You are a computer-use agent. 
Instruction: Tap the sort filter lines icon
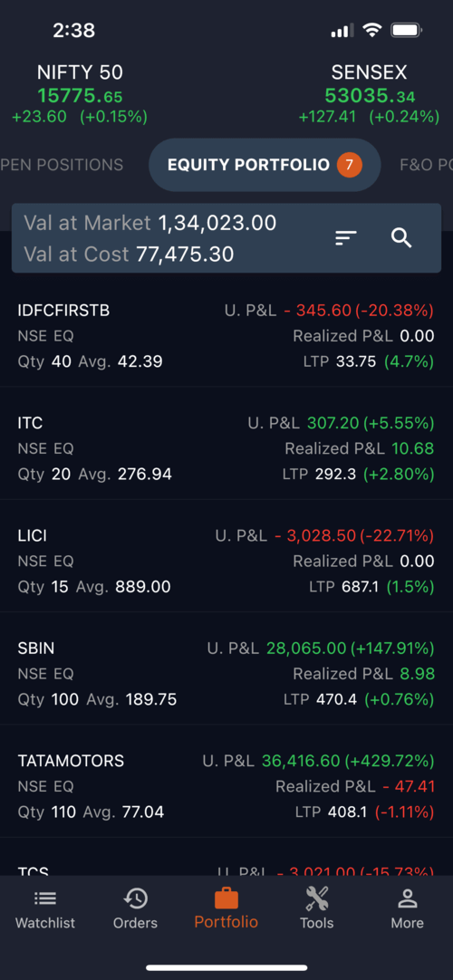click(x=345, y=237)
